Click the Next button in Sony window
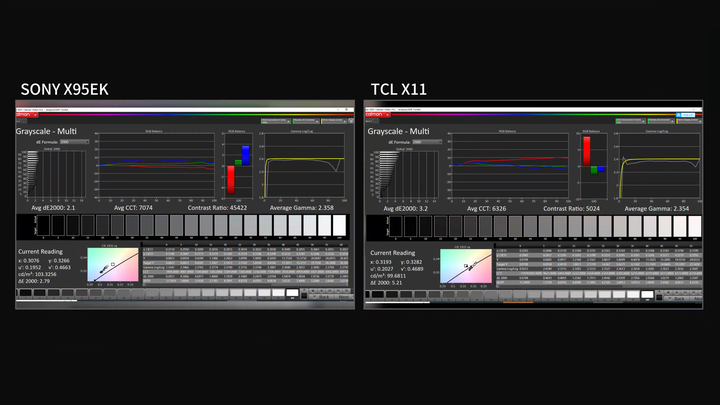 click(344, 297)
